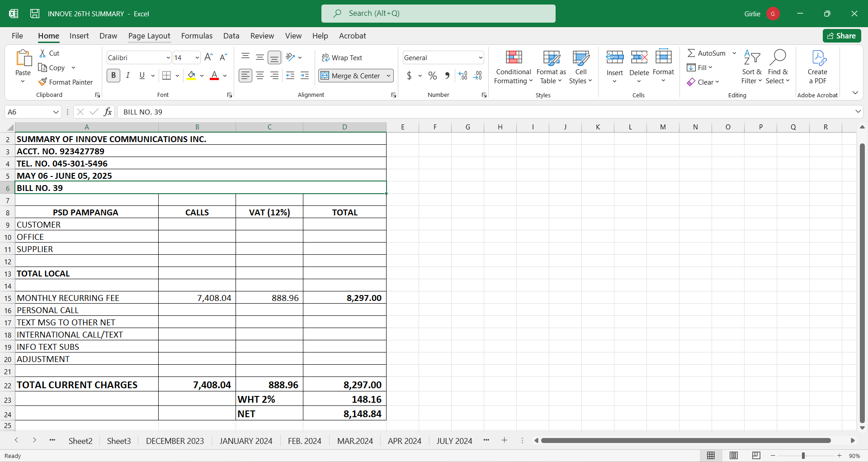The width and height of the screenshot is (868, 462).
Task: Toggle Bold formatting
Action: pyautogui.click(x=113, y=76)
